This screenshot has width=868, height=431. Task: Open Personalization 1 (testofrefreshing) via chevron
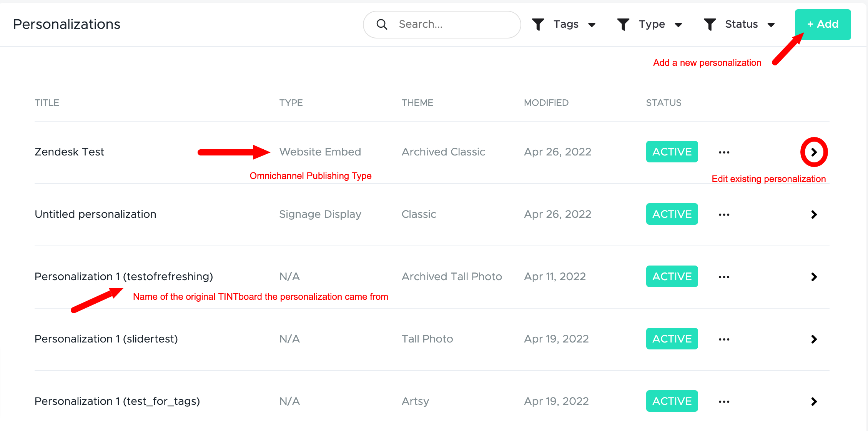[x=814, y=277]
